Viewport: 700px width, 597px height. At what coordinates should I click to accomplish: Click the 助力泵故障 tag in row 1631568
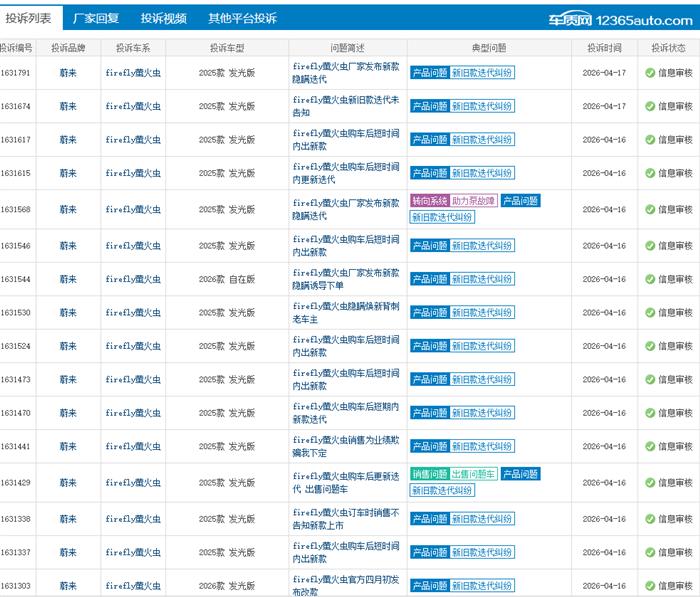473,201
